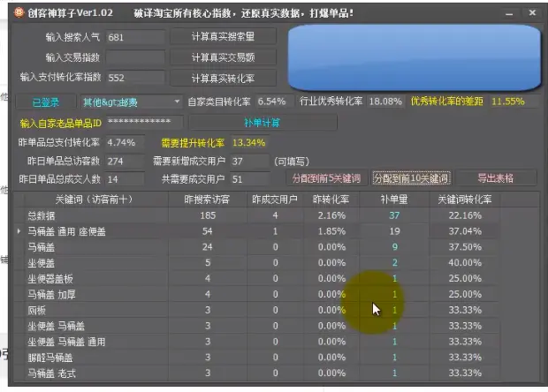Image resolution: width=548 pixels, height=392 pixels.
Task: Click the 补单量 column header
Action: (393, 199)
